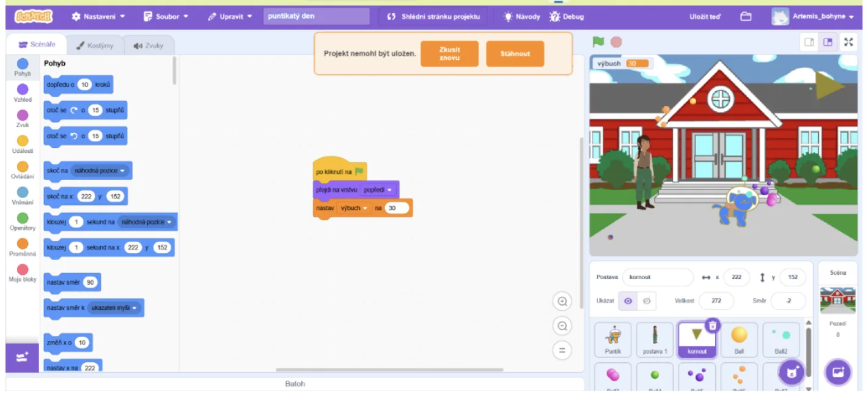Select the orange Proměnné category circle

(23, 244)
